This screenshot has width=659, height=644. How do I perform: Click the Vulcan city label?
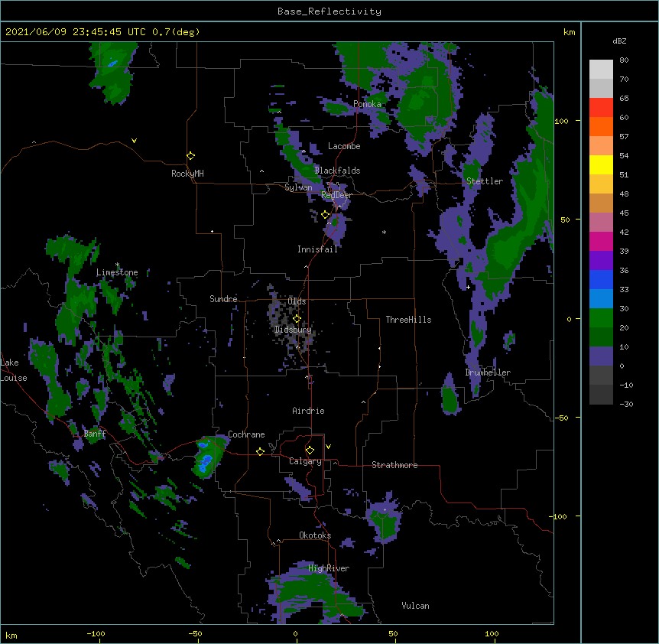point(415,606)
